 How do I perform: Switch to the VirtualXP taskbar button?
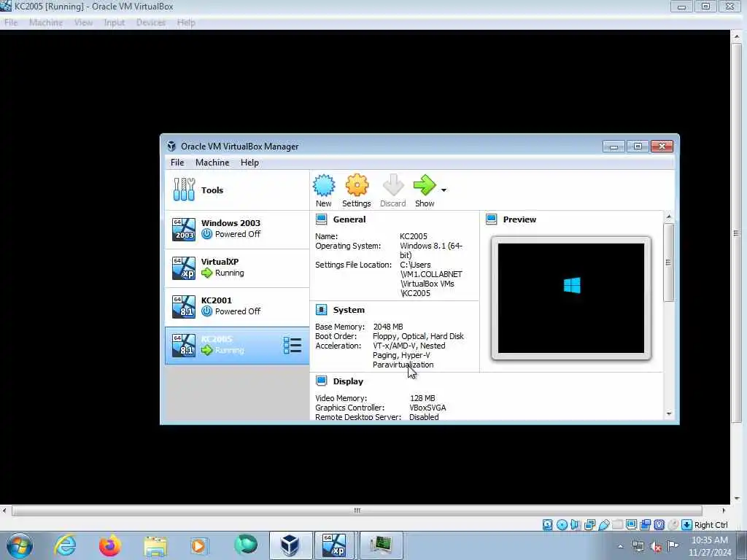click(x=334, y=545)
